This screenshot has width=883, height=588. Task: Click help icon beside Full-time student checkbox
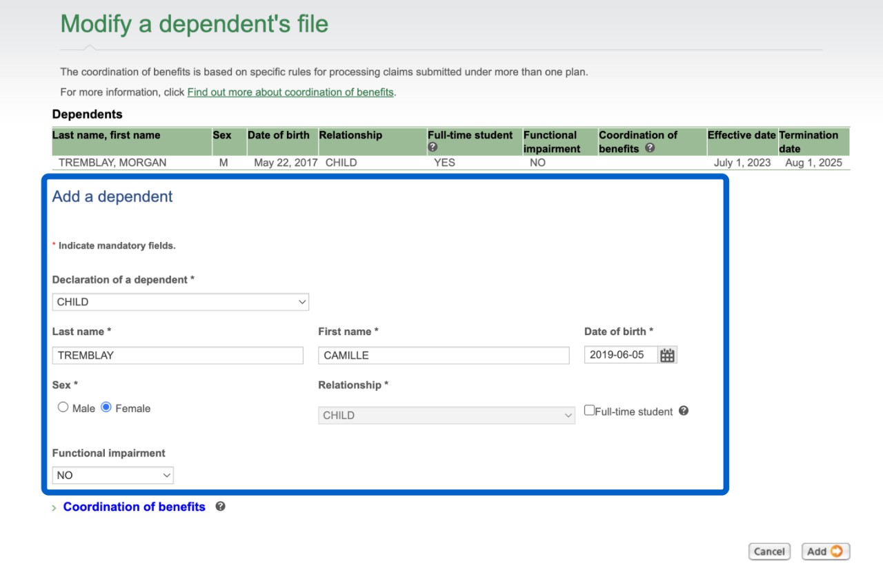pos(683,411)
